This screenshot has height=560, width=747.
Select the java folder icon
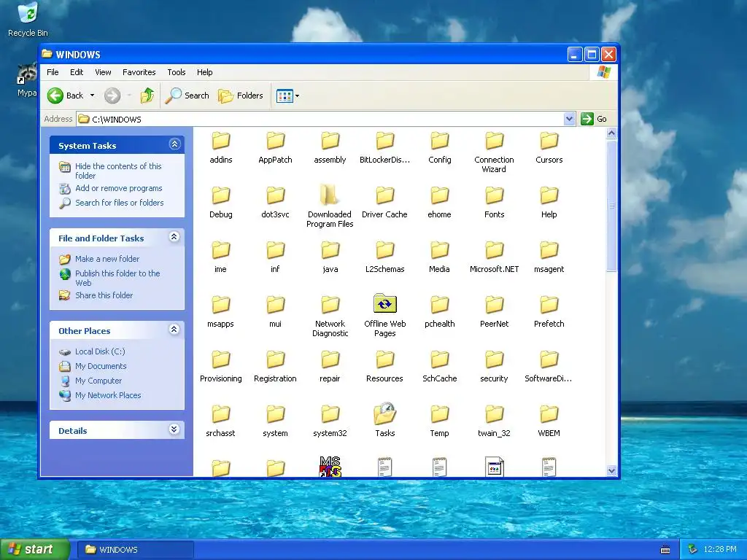pyautogui.click(x=330, y=251)
